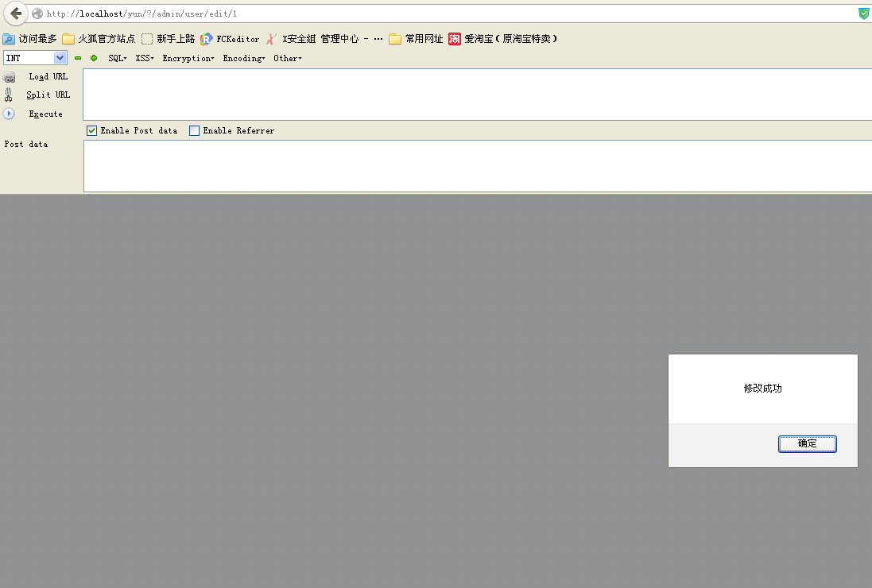Open the Encryption menu in HackBar
Screen dimensions: 872x588
[188, 58]
